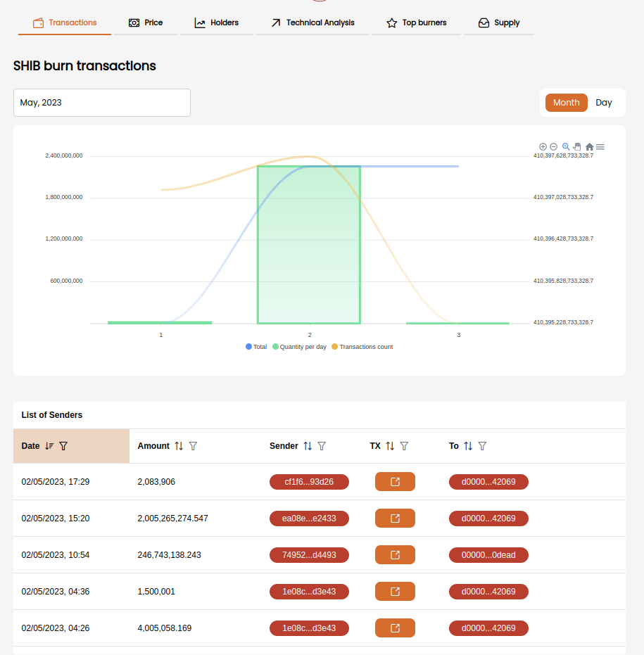Viewport: 644px width, 655px height.
Task: Click sender cf1f6...93d26 badge
Action: (309, 482)
